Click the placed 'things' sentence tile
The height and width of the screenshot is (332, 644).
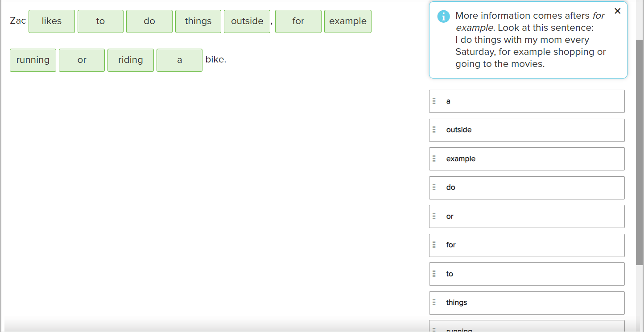pos(198,21)
